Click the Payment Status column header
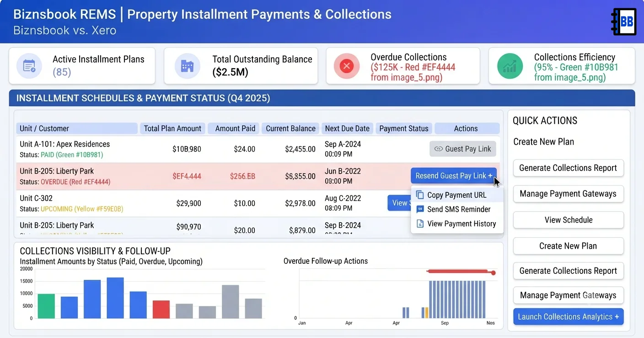Viewport: 644px width, 338px height. click(404, 129)
